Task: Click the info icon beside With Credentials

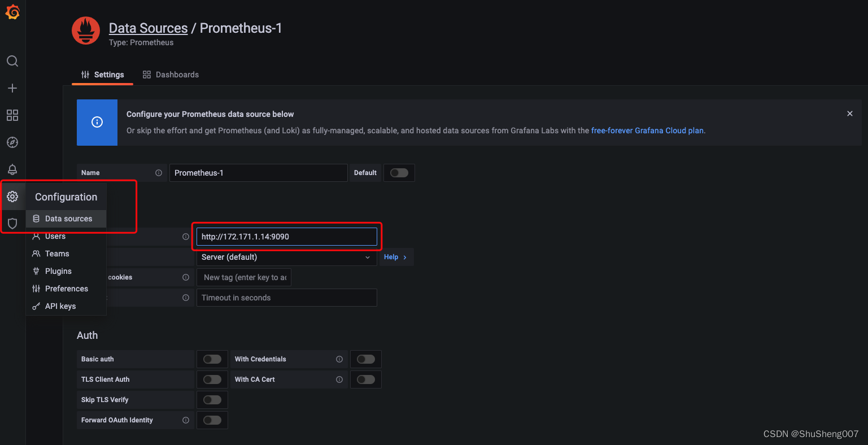Action: (x=339, y=359)
